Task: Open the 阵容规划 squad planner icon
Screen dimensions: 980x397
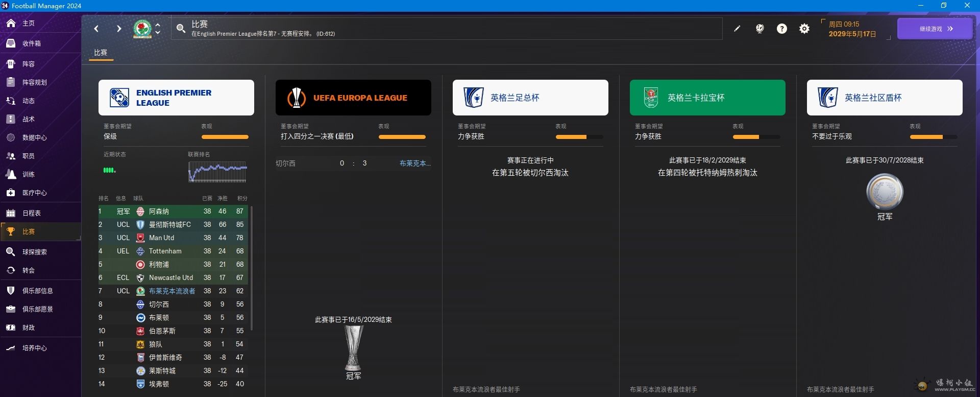Action: pos(11,82)
